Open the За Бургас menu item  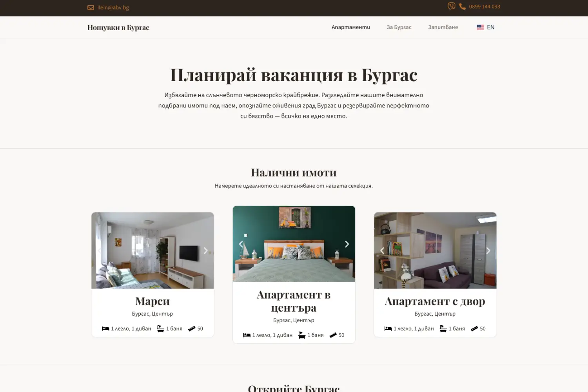(x=399, y=27)
